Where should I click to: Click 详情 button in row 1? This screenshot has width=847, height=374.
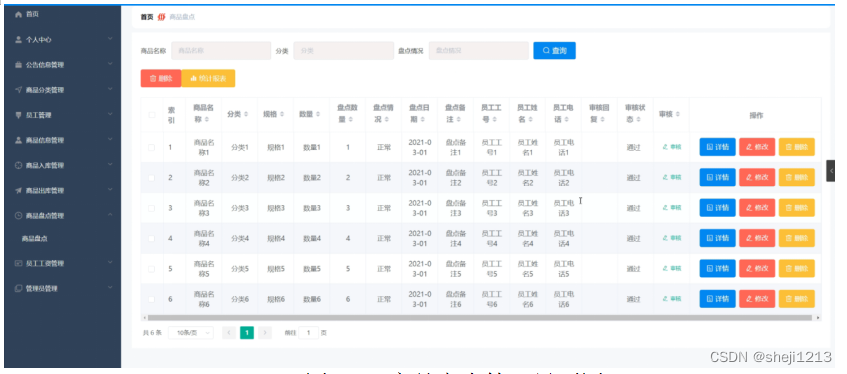717,147
